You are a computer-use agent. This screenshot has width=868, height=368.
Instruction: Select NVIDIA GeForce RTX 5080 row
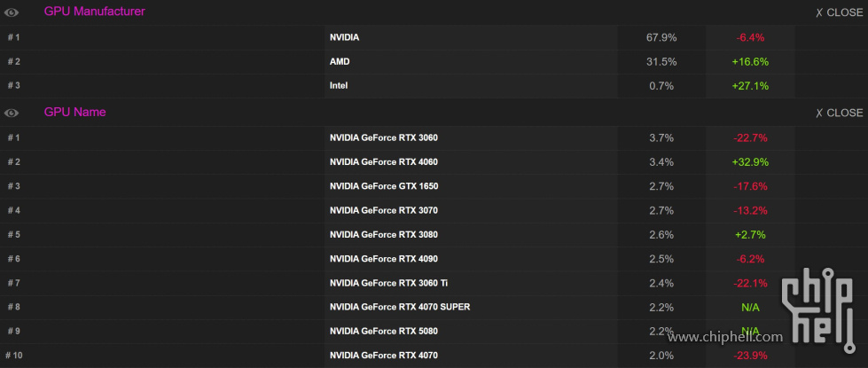click(434, 332)
